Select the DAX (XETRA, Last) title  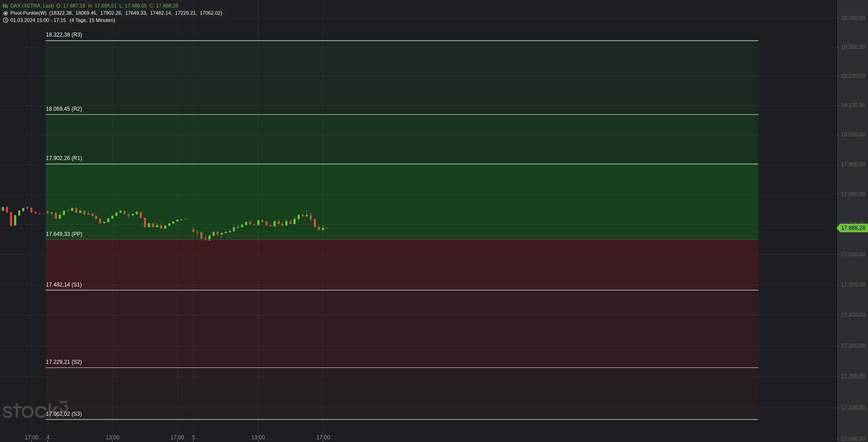coord(32,6)
